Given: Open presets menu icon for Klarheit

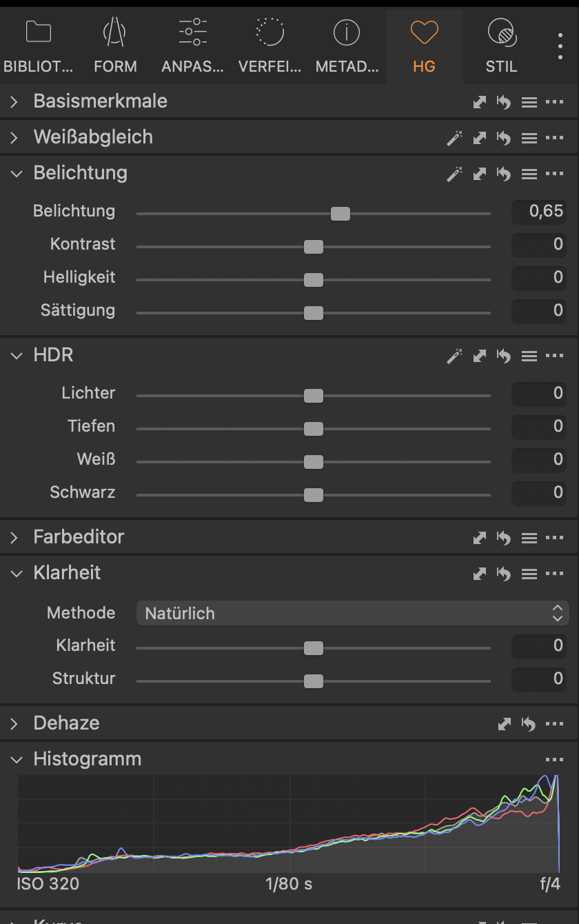Looking at the screenshot, I should [529, 574].
